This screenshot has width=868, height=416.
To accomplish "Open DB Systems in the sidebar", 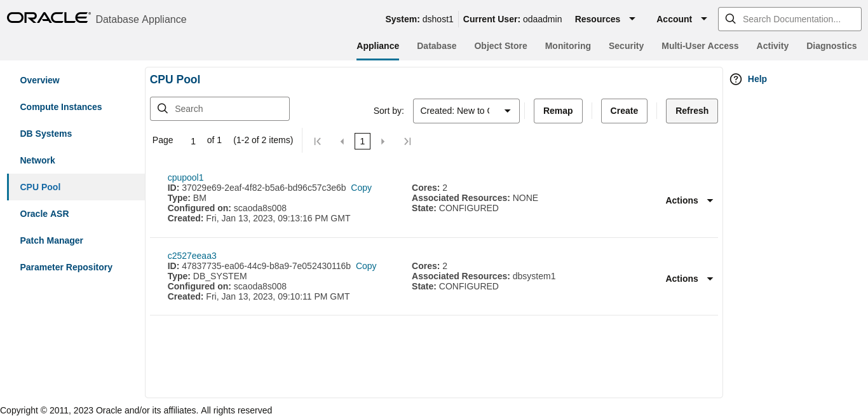I will 46,134.
